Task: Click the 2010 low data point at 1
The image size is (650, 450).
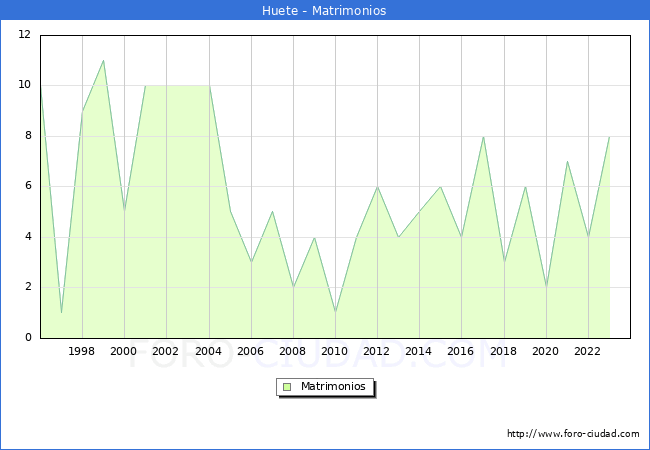Action: tap(335, 312)
